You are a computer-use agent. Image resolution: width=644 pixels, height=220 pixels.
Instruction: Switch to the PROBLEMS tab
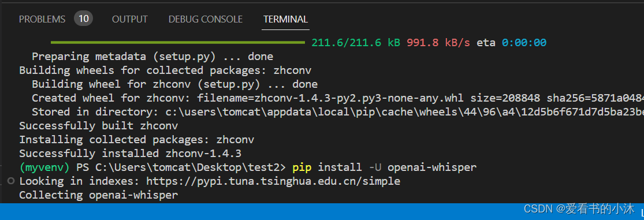[42, 19]
